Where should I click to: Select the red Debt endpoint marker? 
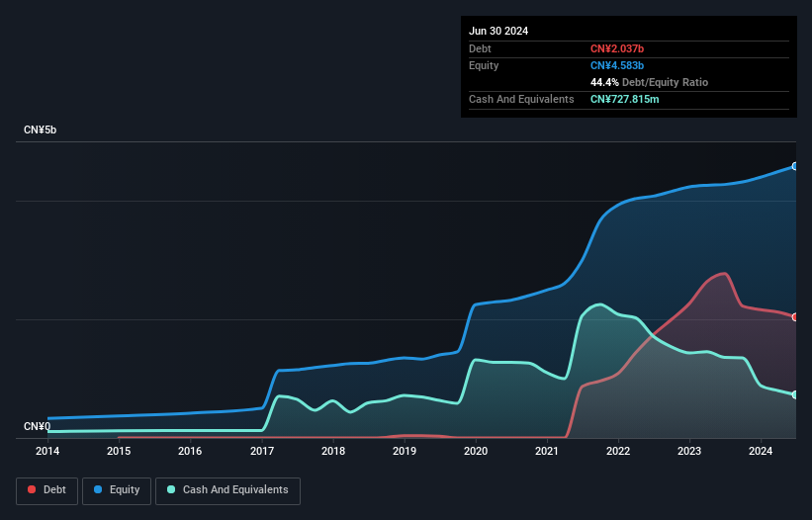coord(795,317)
